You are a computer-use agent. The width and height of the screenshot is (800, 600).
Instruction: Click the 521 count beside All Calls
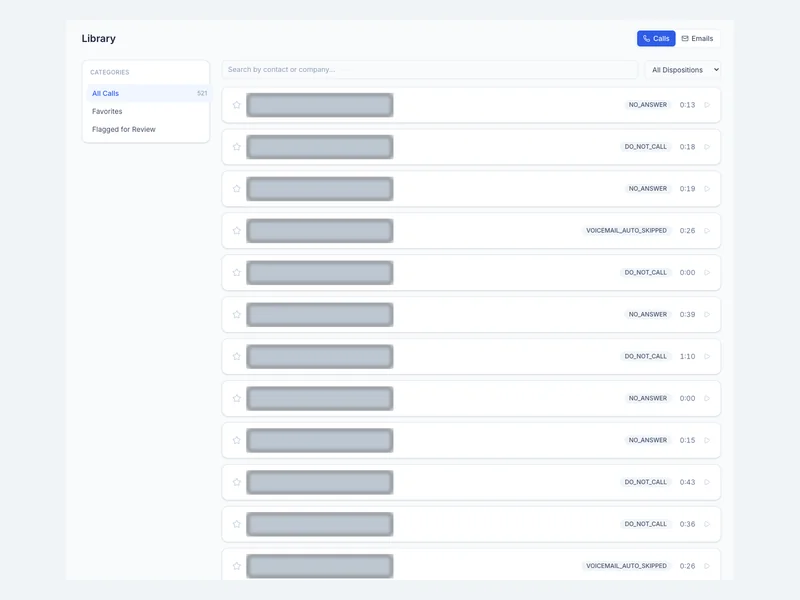[202, 93]
